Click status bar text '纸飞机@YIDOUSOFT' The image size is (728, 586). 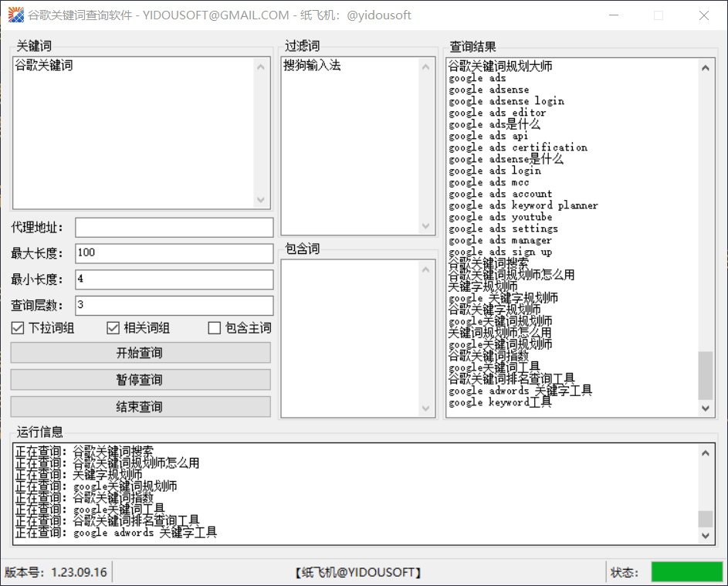(358, 573)
